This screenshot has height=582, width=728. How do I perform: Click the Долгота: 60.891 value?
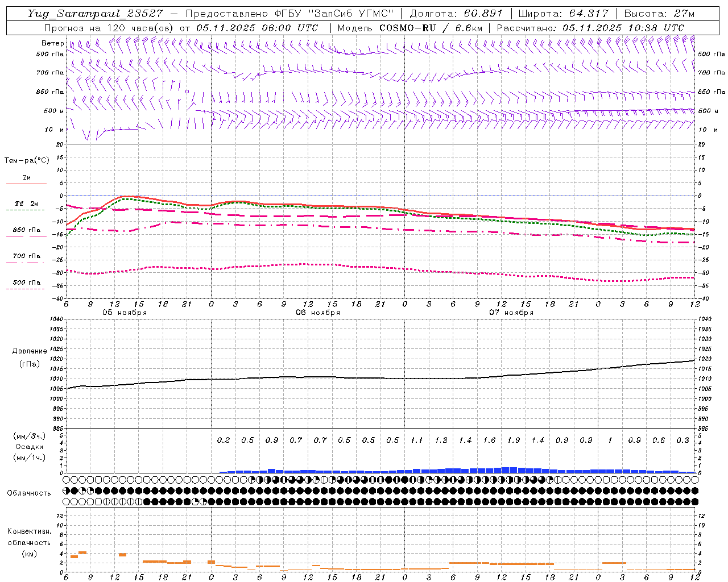[x=457, y=14]
